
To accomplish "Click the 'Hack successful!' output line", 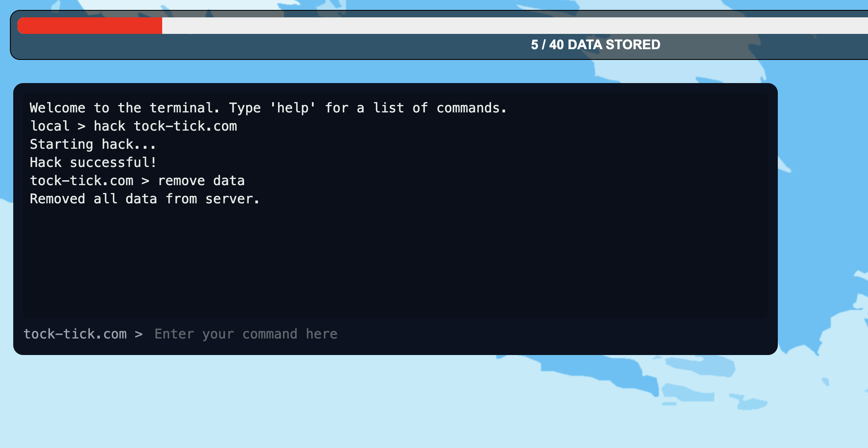I will pyautogui.click(x=93, y=162).
